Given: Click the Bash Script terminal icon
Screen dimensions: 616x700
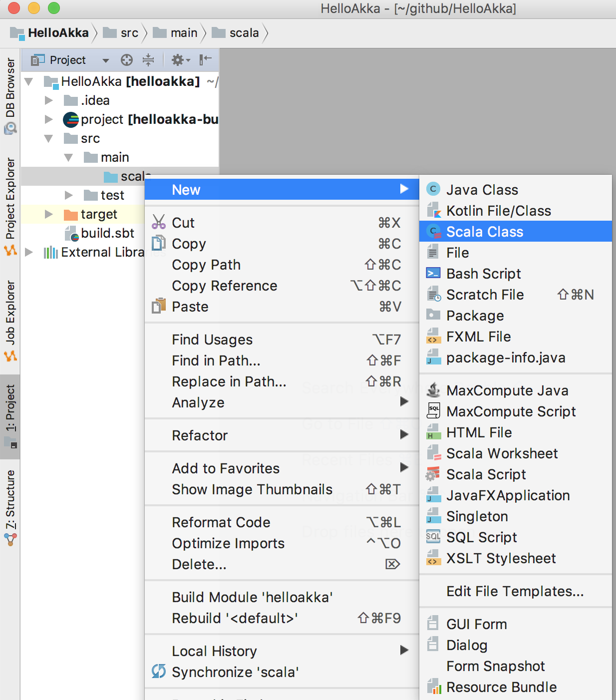Looking at the screenshot, I should (433, 273).
